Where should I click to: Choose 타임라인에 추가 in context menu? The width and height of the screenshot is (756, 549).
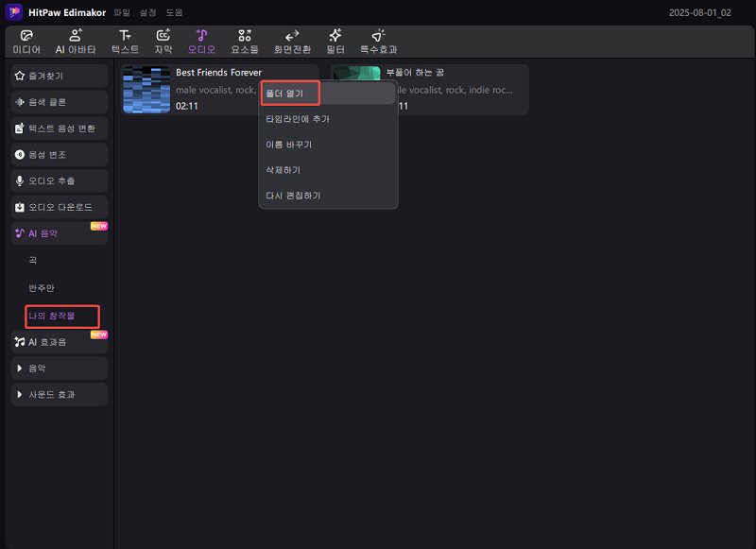point(328,118)
